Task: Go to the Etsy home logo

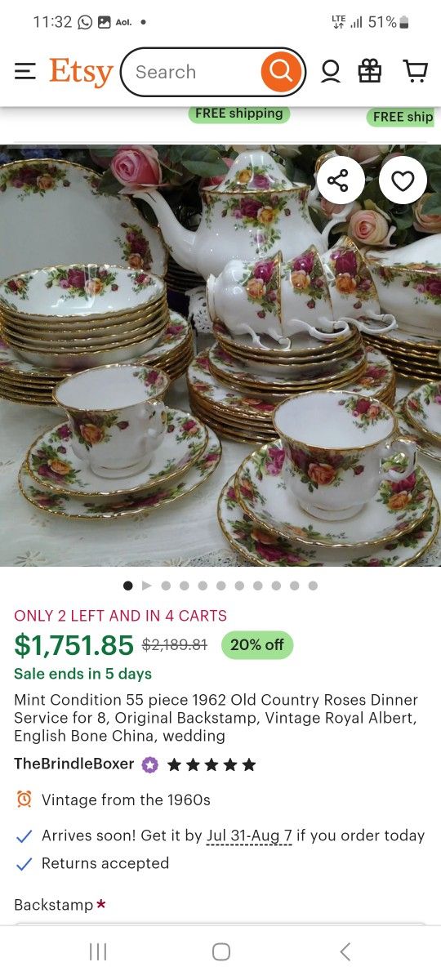Action: tap(80, 72)
